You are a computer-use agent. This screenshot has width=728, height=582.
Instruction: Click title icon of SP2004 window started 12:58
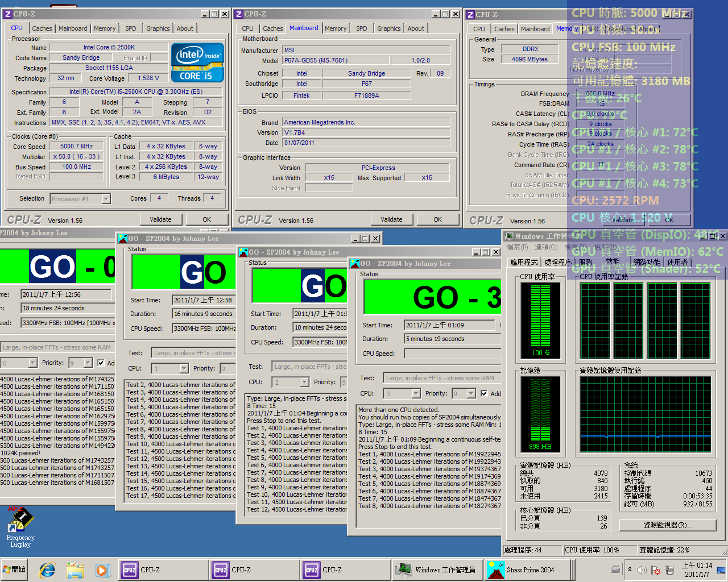click(x=122, y=238)
